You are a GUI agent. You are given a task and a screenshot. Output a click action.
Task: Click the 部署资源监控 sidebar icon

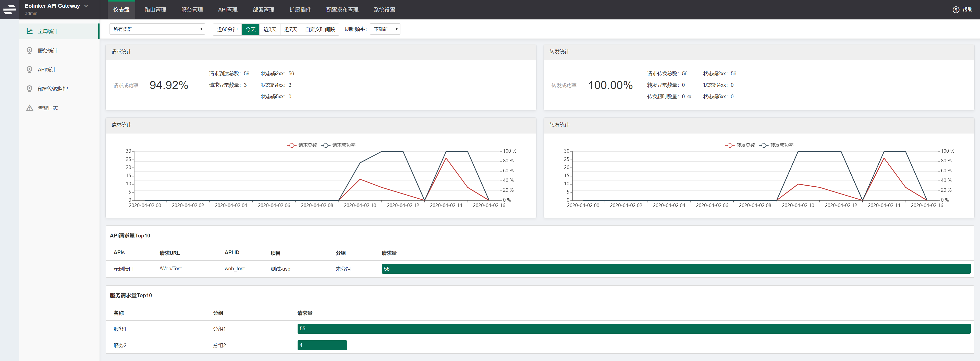click(x=30, y=89)
